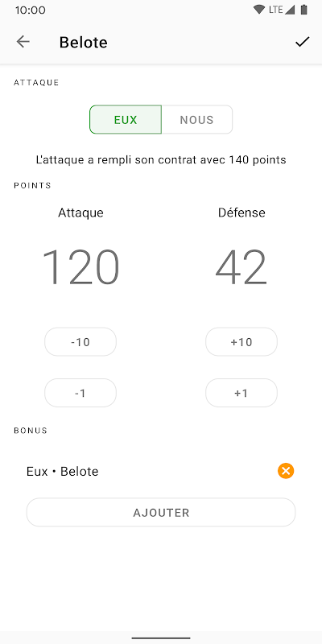Screen dimensions: 322x644
Task: Select EUX as the attacking team
Action: click(x=126, y=119)
